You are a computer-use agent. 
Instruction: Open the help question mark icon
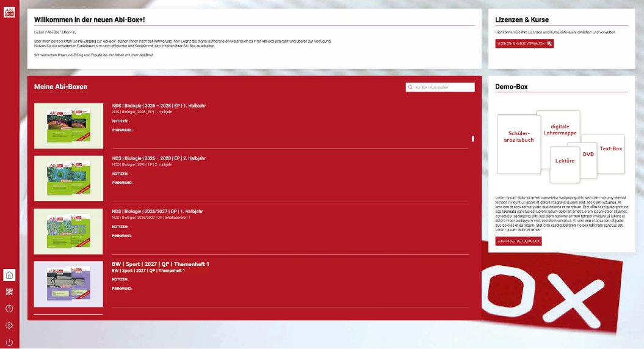(x=9, y=309)
